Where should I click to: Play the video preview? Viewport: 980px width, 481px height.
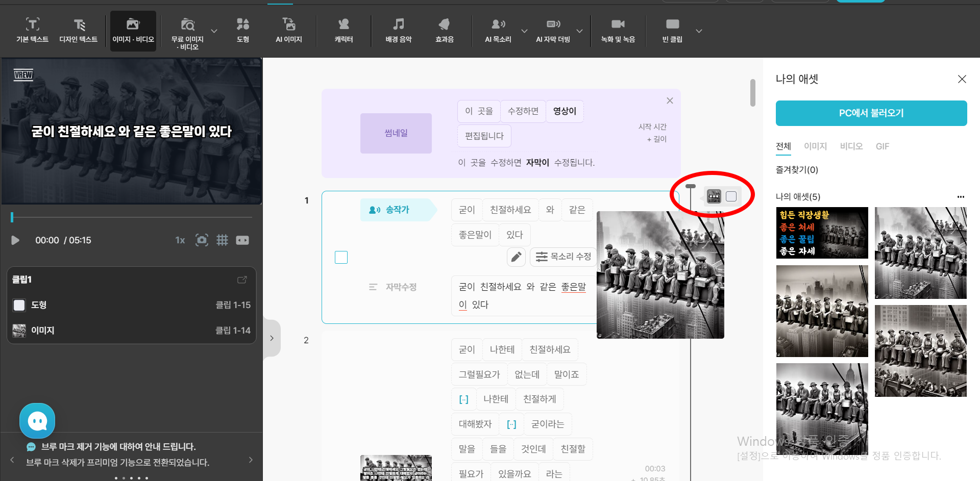coord(15,240)
